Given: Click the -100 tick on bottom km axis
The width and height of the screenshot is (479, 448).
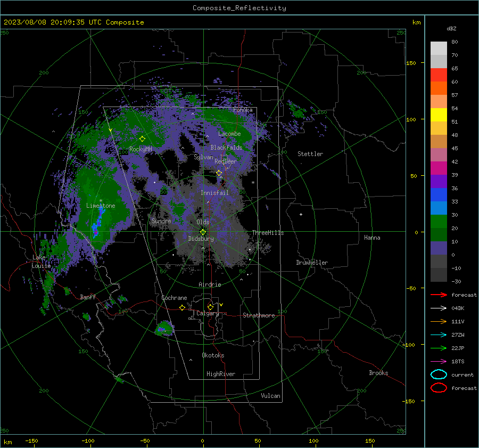Looking at the screenshot, I should (88, 441).
